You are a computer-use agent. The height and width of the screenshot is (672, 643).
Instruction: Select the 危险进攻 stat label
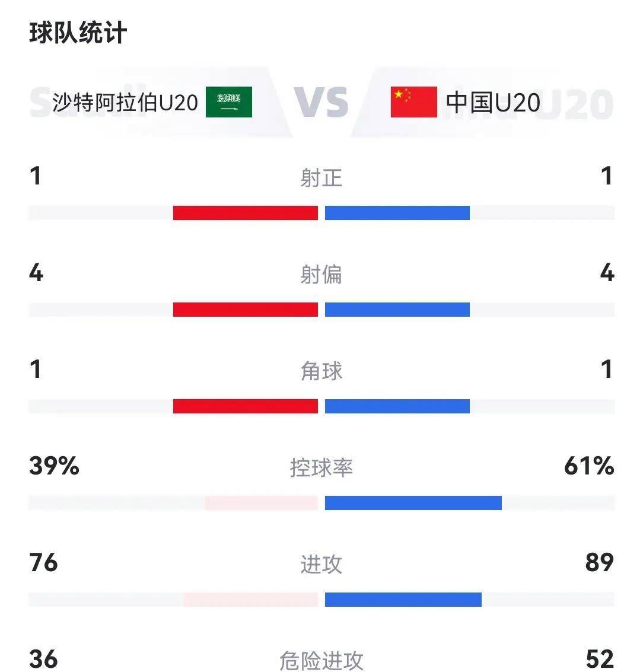click(321, 660)
